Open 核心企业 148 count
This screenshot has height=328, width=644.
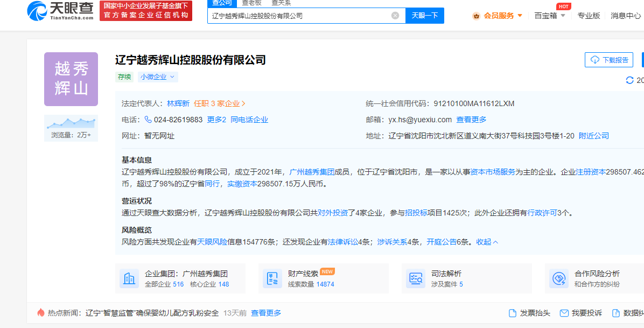point(209,284)
